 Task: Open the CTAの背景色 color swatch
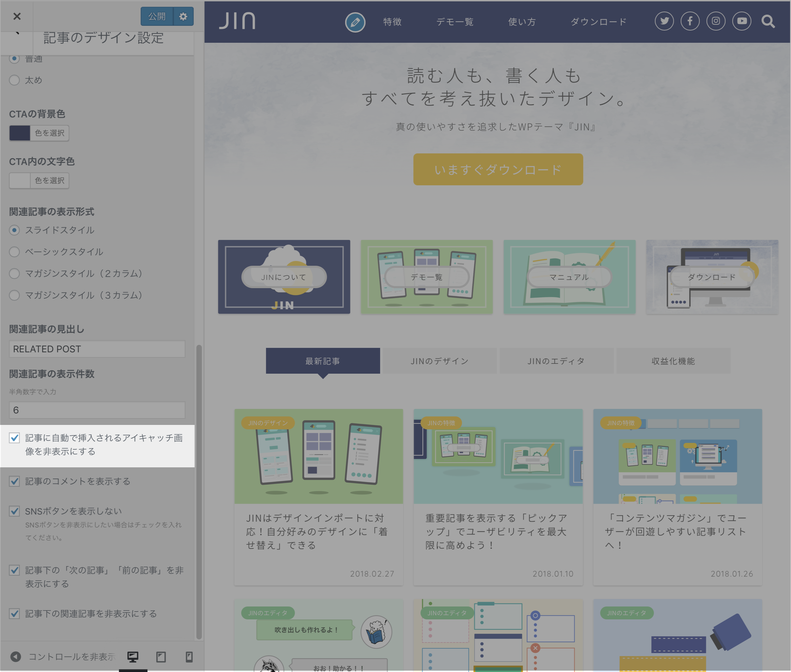point(20,133)
